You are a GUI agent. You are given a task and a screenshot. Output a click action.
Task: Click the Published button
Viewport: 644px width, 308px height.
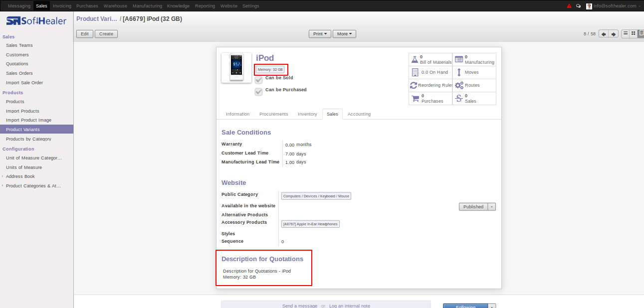(x=473, y=206)
